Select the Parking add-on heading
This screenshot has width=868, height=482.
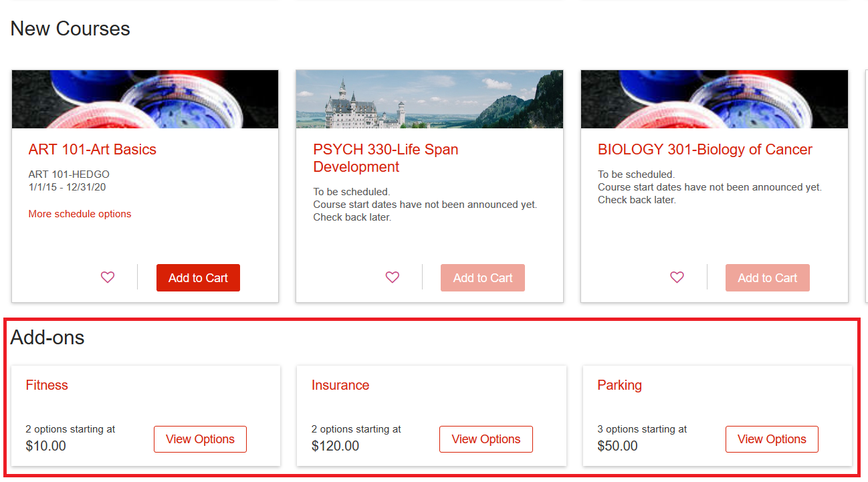[619, 385]
